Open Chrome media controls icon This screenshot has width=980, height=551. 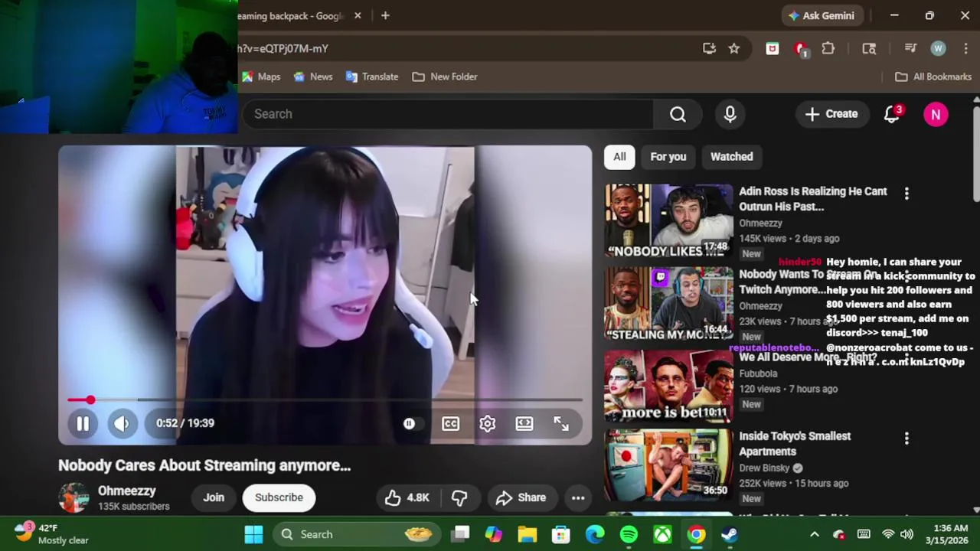[910, 48]
